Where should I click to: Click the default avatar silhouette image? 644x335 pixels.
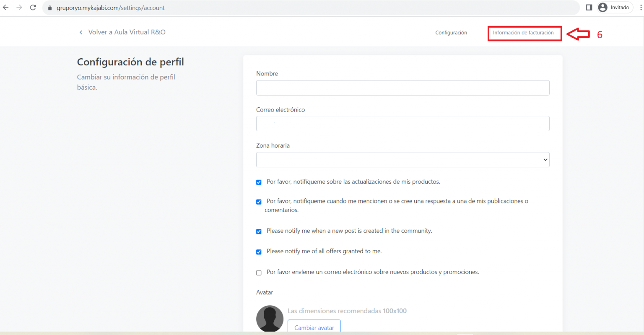[x=270, y=319]
